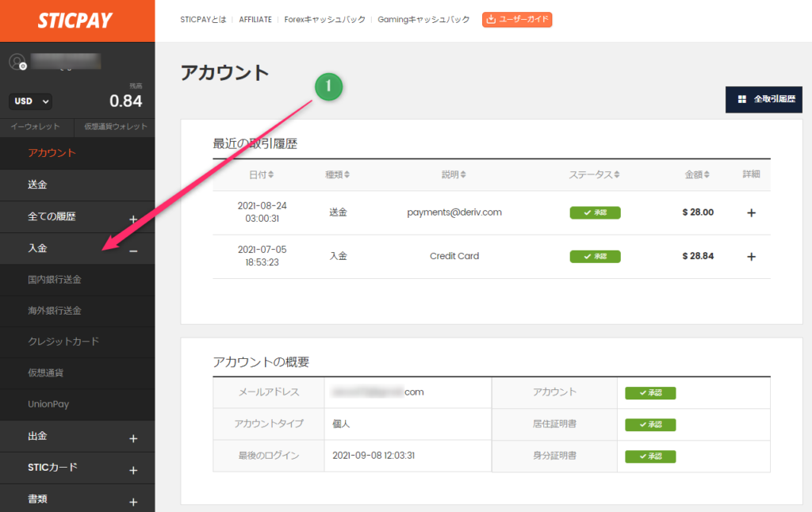
Task: Sort table by 日付 column
Action: (262, 174)
